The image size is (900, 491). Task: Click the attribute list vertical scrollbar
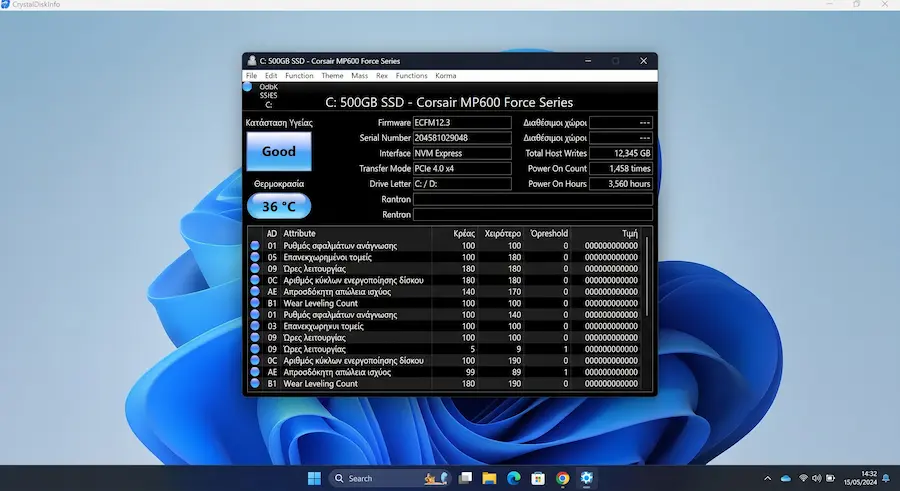point(647,277)
